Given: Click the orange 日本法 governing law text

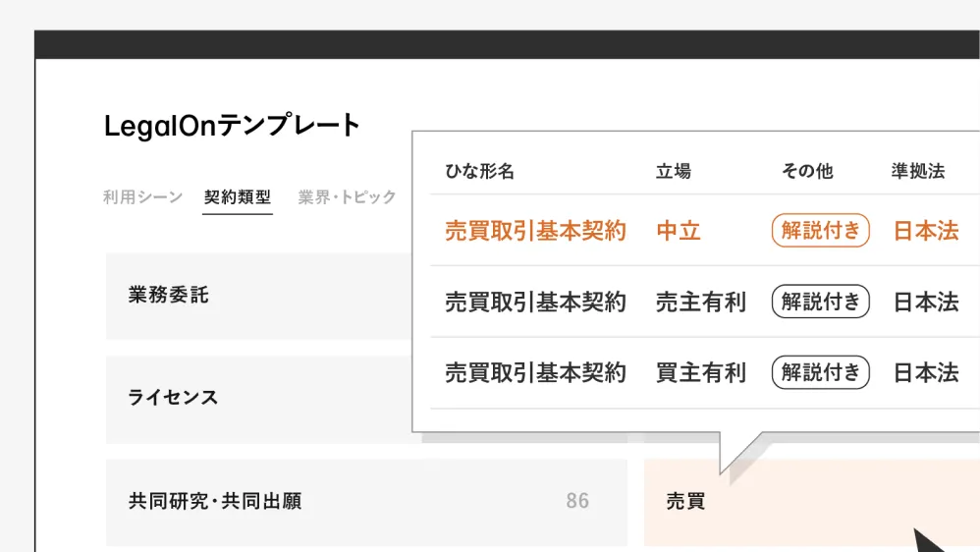Looking at the screenshot, I should [925, 232].
